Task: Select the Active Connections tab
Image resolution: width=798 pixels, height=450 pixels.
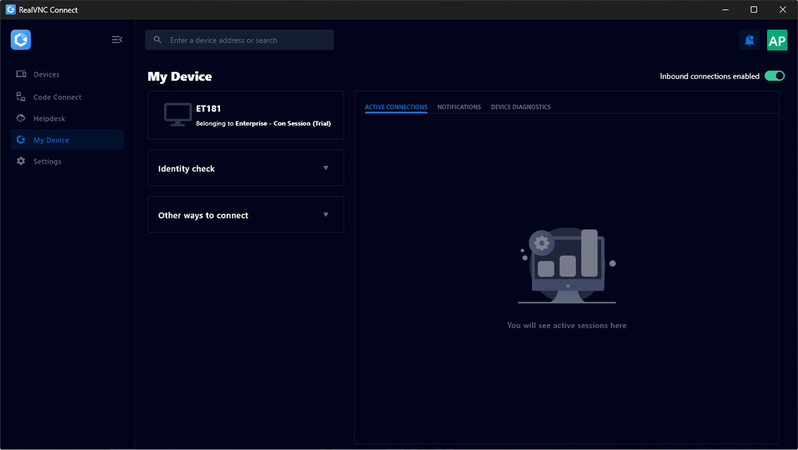Action: (x=396, y=107)
